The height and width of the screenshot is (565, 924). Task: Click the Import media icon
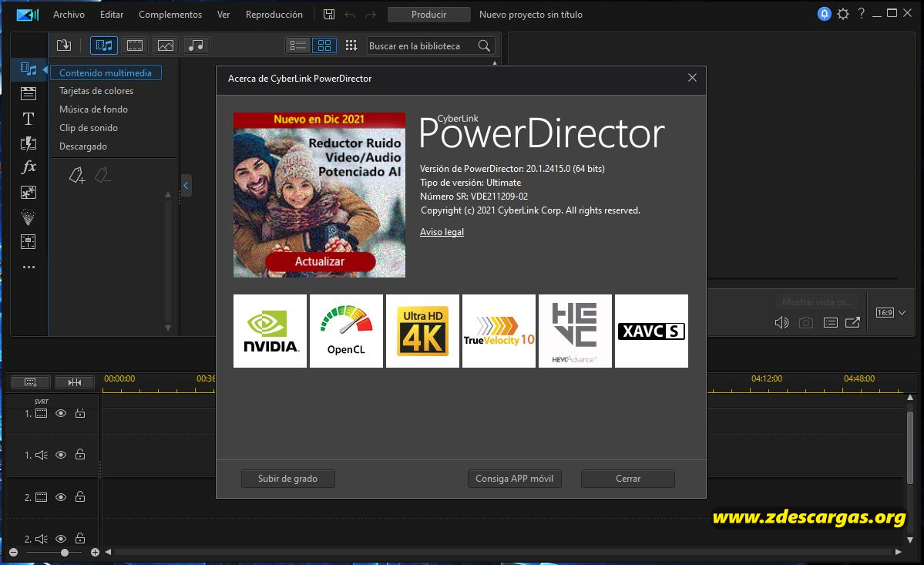pyautogui.click(x=64, y=45)
